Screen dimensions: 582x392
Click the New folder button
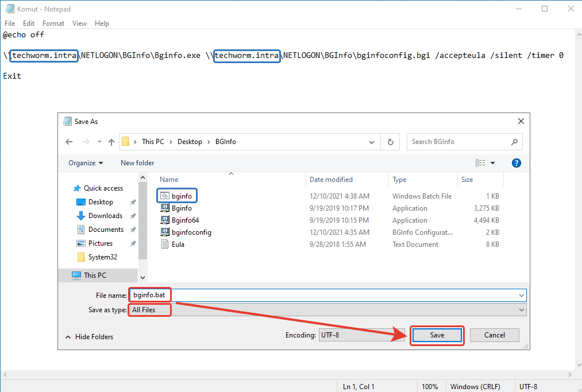tap(137, 163)
